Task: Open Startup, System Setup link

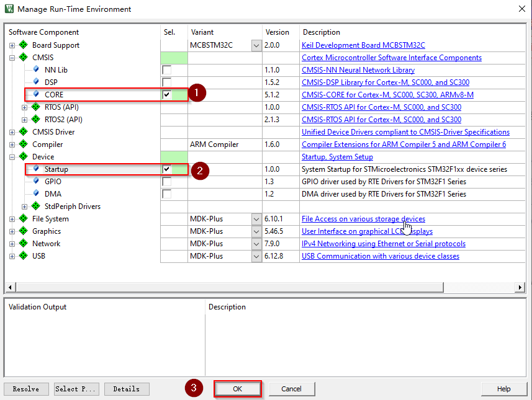Action: coord(337,157)
